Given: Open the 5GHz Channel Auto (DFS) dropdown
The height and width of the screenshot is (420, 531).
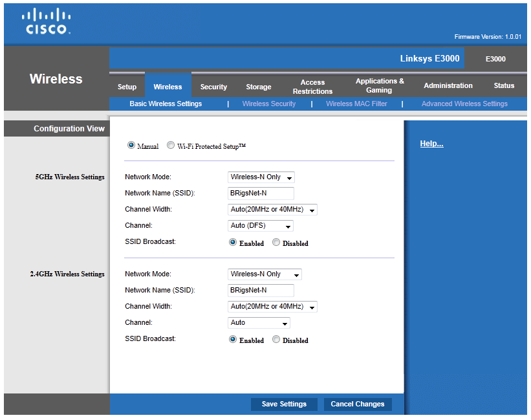Looking at the screenshot, I should 261,226.
